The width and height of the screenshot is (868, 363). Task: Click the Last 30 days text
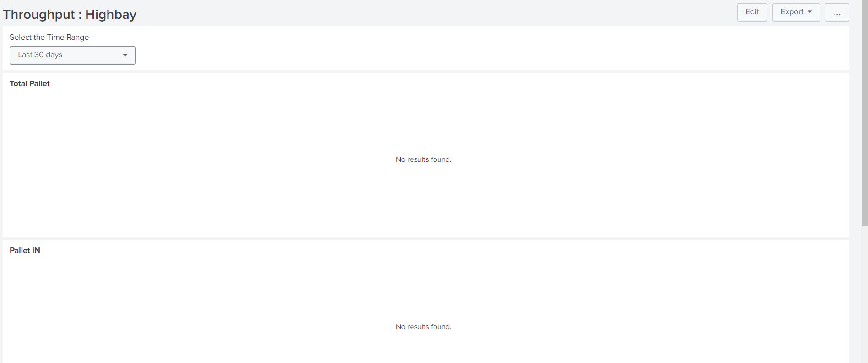tap(40, 55)
